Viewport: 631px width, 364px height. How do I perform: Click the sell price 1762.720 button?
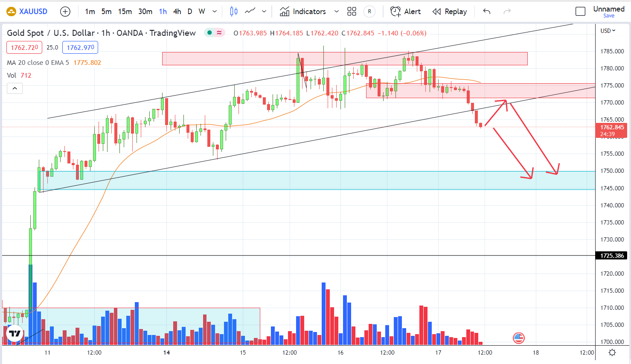coord(24,47)
